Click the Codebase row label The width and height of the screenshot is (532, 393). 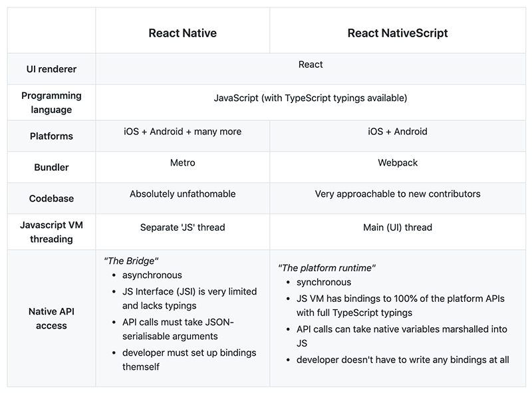click(x=52, y=198)
